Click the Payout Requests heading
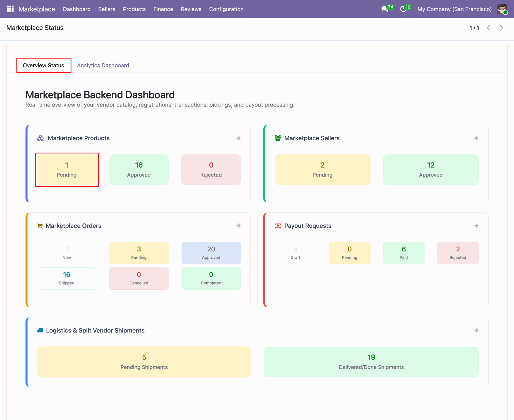514x420 pixels. point(308,226)
